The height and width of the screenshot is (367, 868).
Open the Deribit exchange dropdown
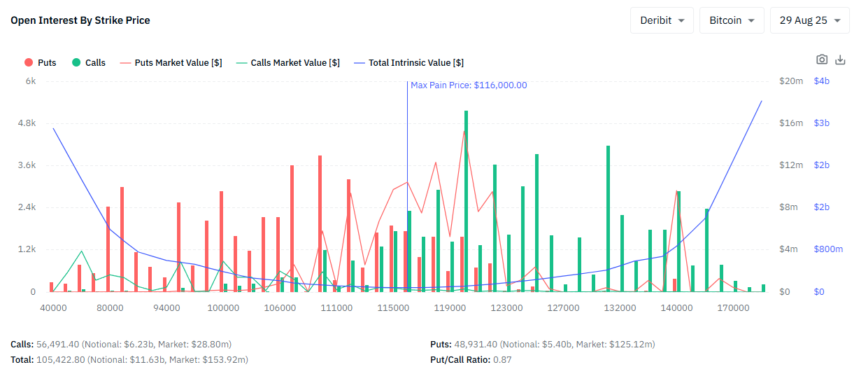[x=661, y=20]
